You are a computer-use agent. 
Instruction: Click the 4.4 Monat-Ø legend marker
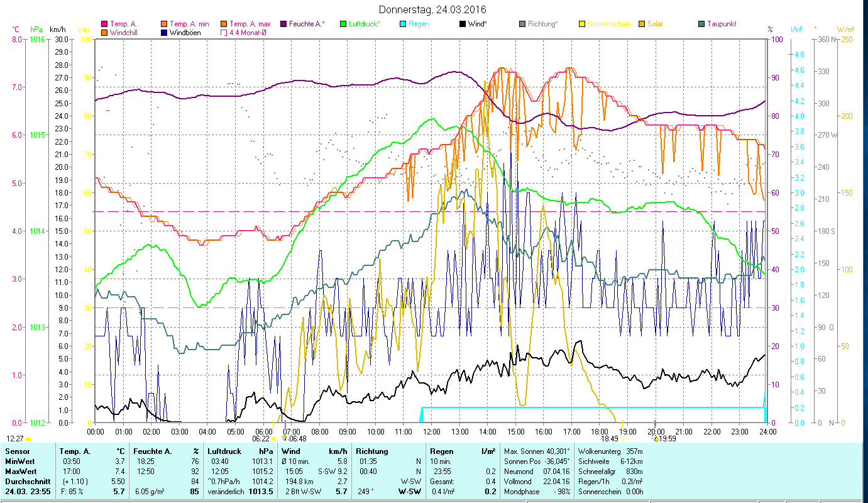point(224,32)
